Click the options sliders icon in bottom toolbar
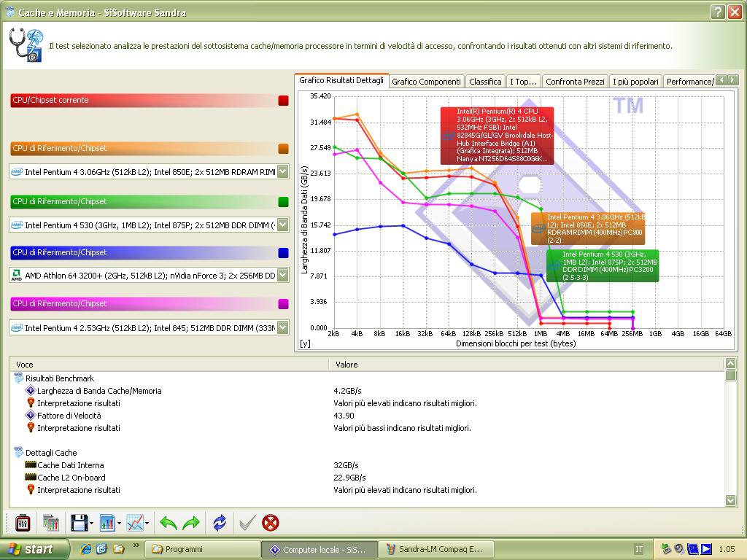Viewport: 747px width, 560px height. pos(23,523)
